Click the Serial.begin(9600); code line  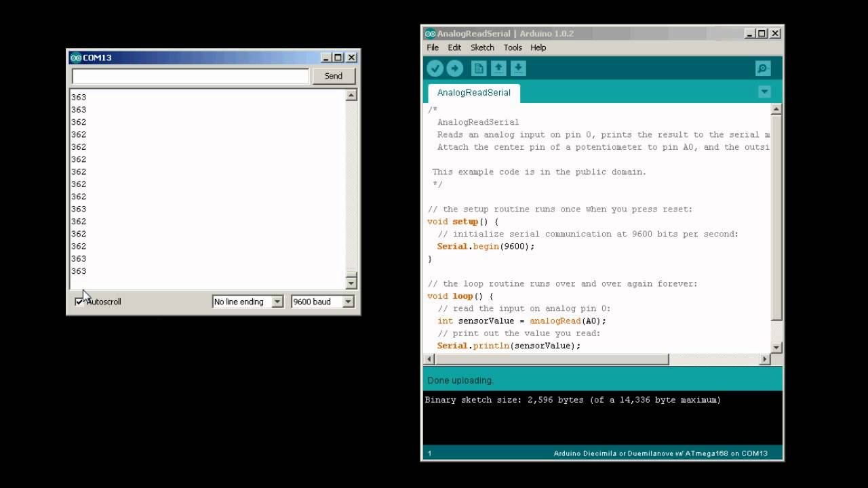[486, 247]
